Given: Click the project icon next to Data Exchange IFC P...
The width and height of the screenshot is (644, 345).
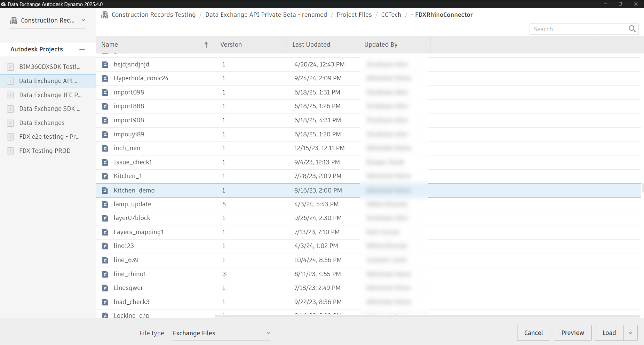Looking at the screenshot, I should click(x=10, y=95).
